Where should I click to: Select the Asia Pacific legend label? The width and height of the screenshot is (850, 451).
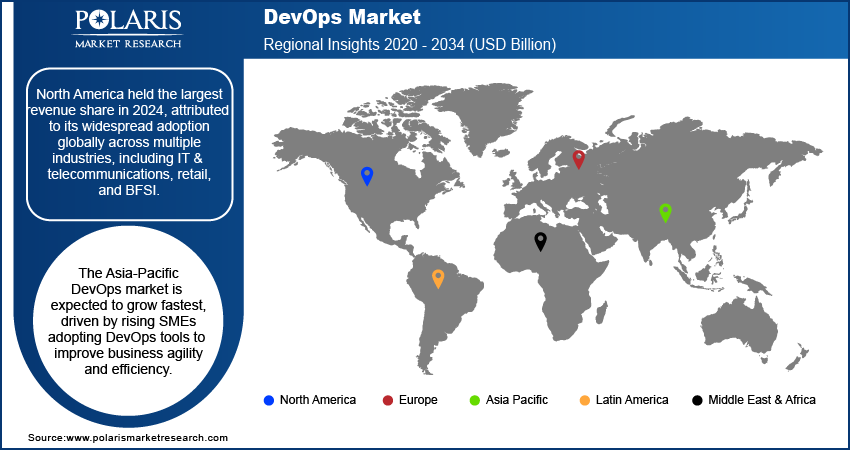tap(517, 400)
